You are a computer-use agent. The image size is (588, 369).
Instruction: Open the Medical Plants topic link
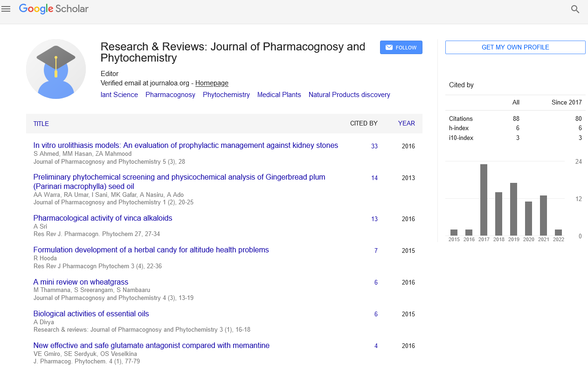[279, 95]
